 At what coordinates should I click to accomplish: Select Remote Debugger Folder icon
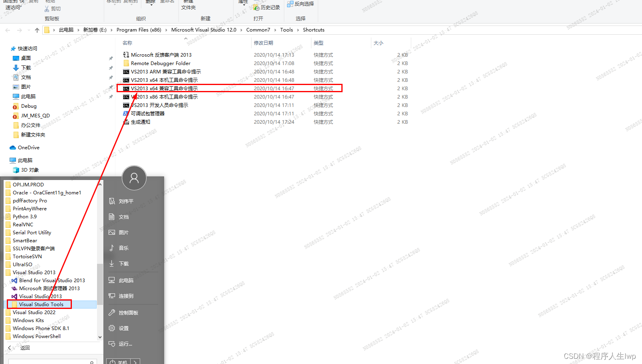click(x=126, y=63)
